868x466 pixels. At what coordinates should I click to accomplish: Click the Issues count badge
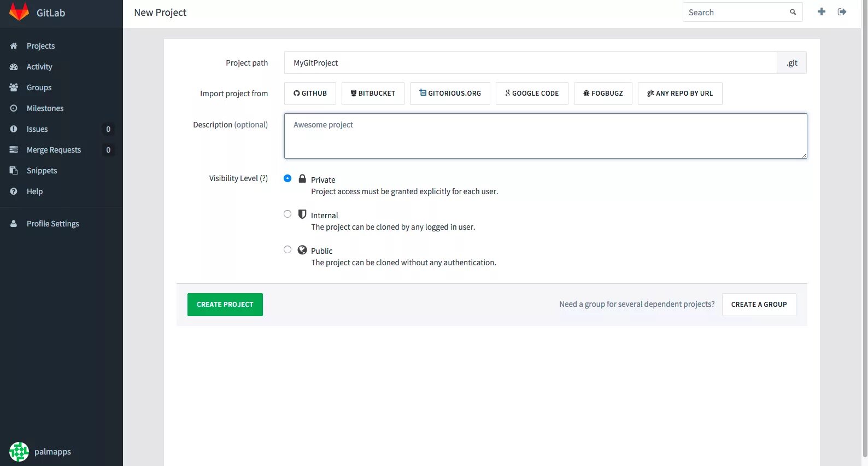pyautogui.click(x=108, y=129)
